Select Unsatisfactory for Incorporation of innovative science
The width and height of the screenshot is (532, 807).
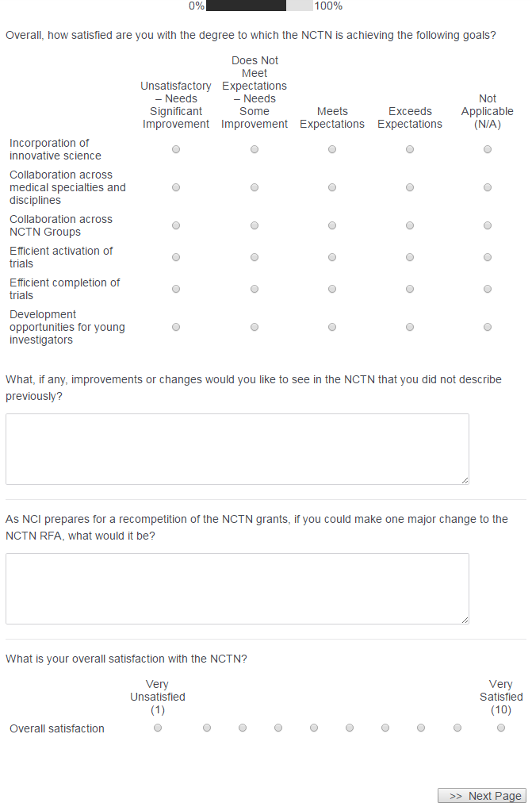pyautogui.click(x=176, y=149)
